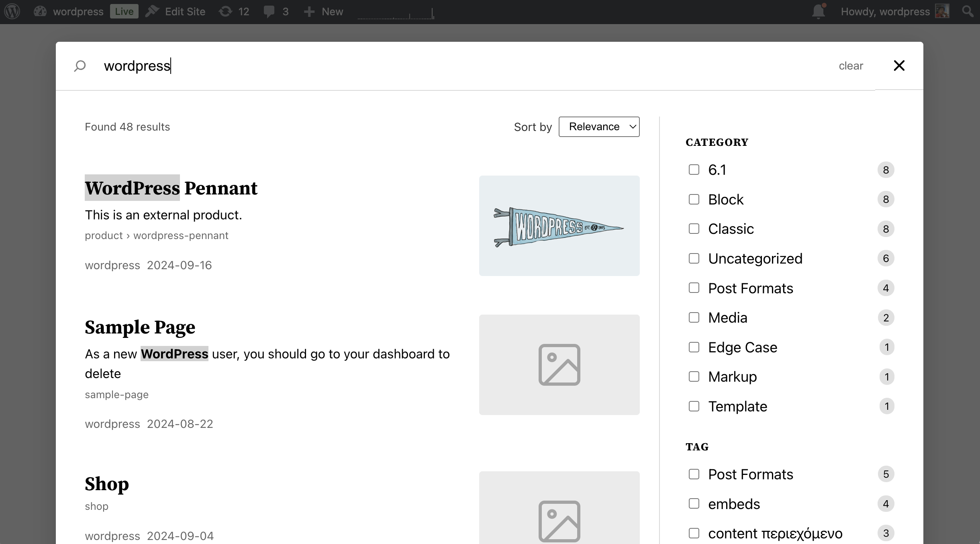The image size is (980, 544).
Task: Click the admin bar search magnifier
Action: [x=968, y=11]
